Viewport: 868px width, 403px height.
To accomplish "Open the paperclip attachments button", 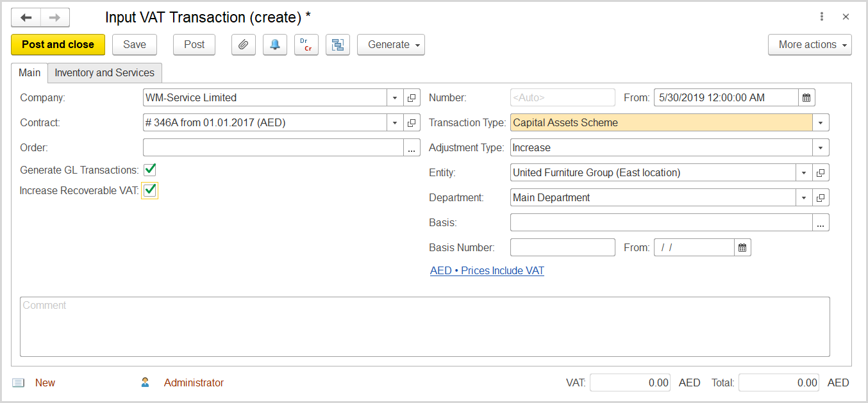I will point(244,45).
